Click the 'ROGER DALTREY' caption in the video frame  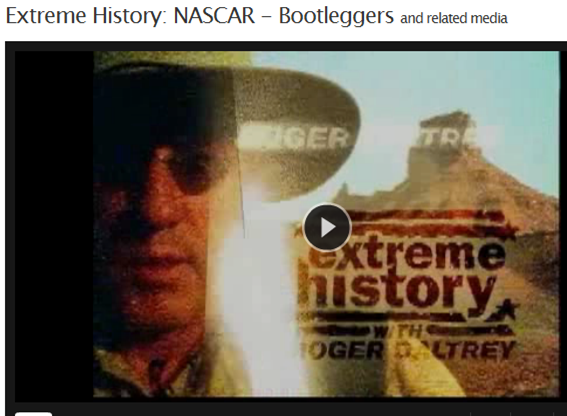[x=407, y=350]
